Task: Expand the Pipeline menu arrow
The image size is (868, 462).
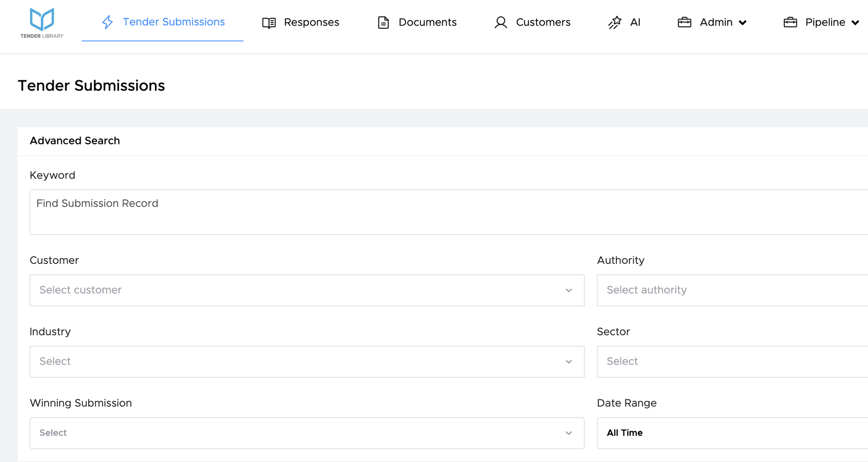Action: [855, 23]
